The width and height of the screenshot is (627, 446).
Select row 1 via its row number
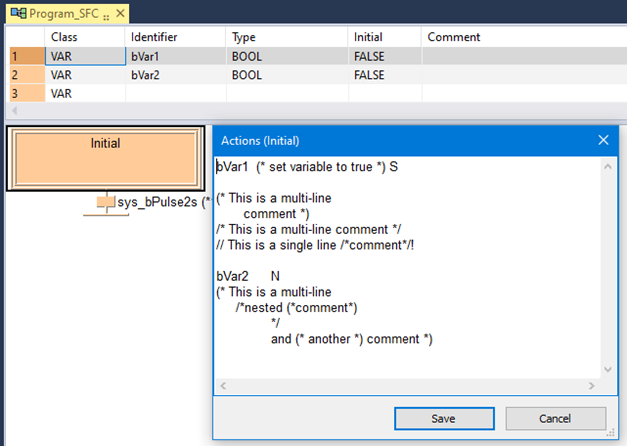[x=22, y=57]
